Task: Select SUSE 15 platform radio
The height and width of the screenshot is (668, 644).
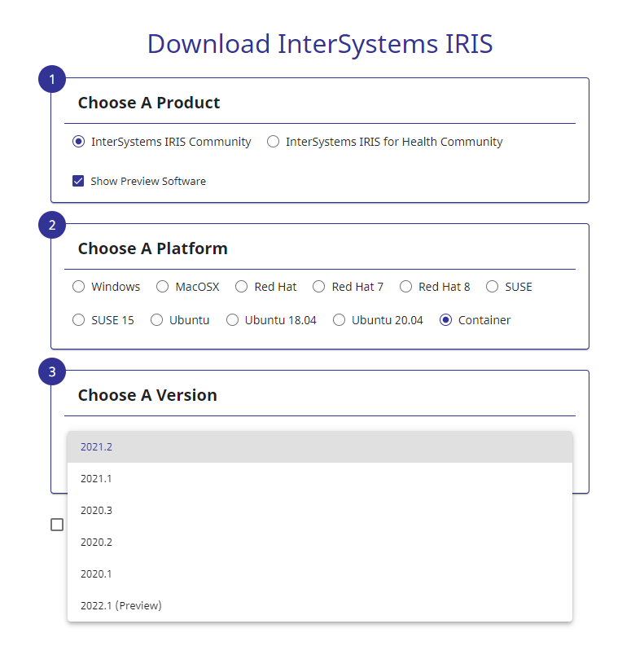Action: tap(78, 320)
